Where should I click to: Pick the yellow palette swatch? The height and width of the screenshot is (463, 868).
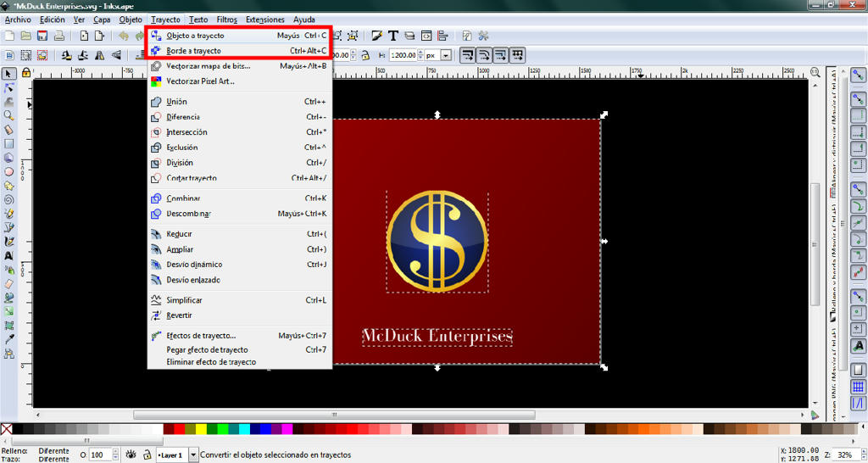pos(200,429)
